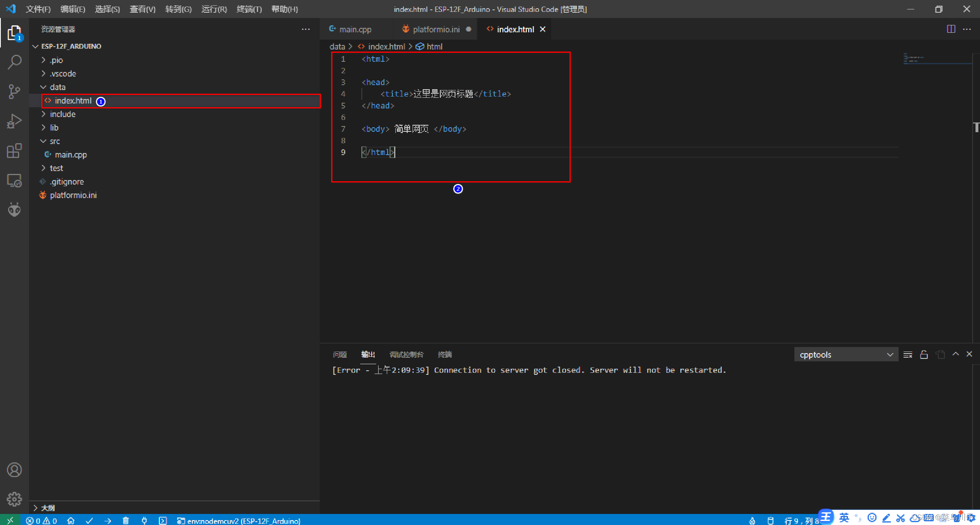
Task: Click env:nodemcuv2 environment switcher
Action: [x=239, y=520]
